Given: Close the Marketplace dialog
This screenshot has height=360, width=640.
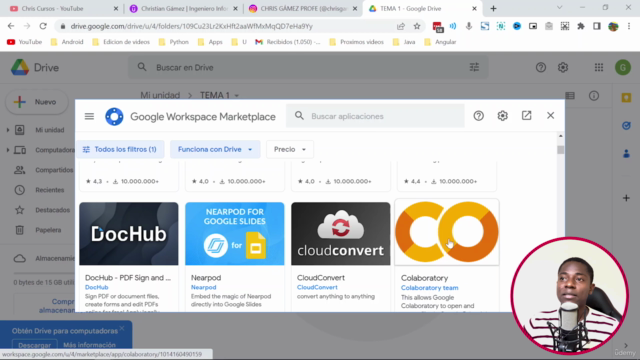Looking at the screenshot, I should [550, 116].
